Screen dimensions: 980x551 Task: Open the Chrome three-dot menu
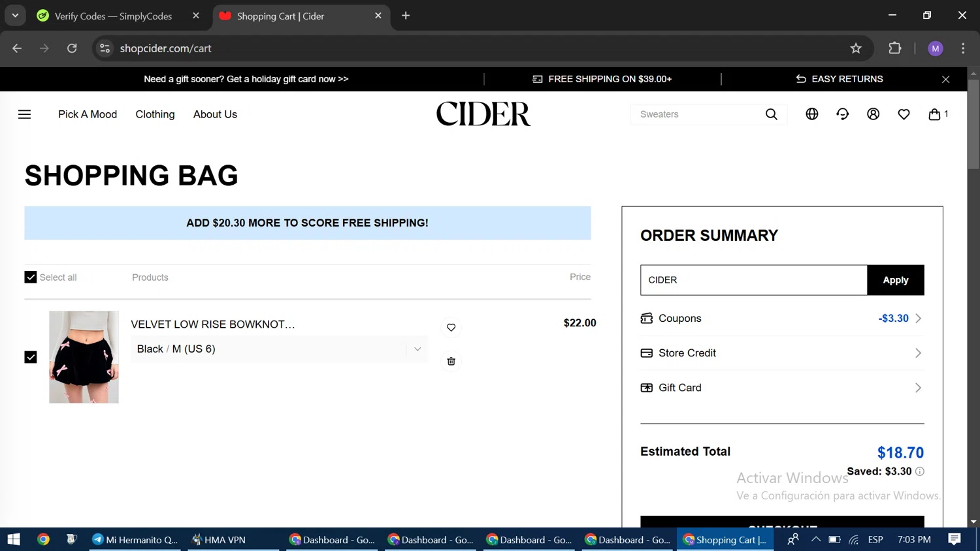964,48
